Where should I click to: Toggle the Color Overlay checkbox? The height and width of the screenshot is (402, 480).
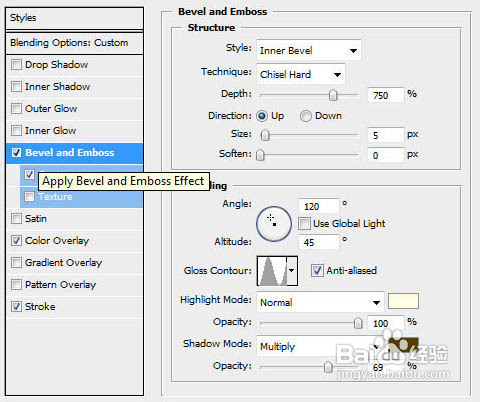[16, 240]
